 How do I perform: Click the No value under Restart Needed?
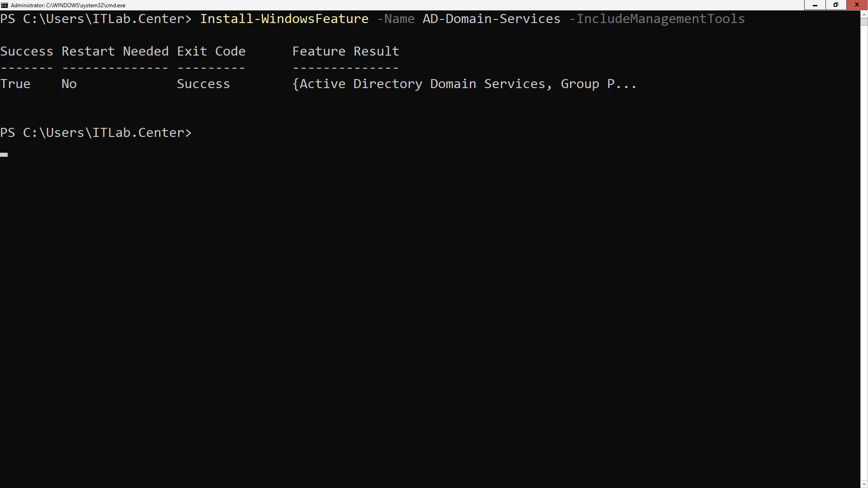pos(69,84)
